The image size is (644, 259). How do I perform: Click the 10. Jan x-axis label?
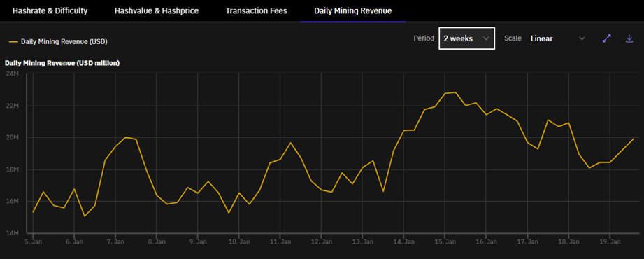[x=238, y=241]
